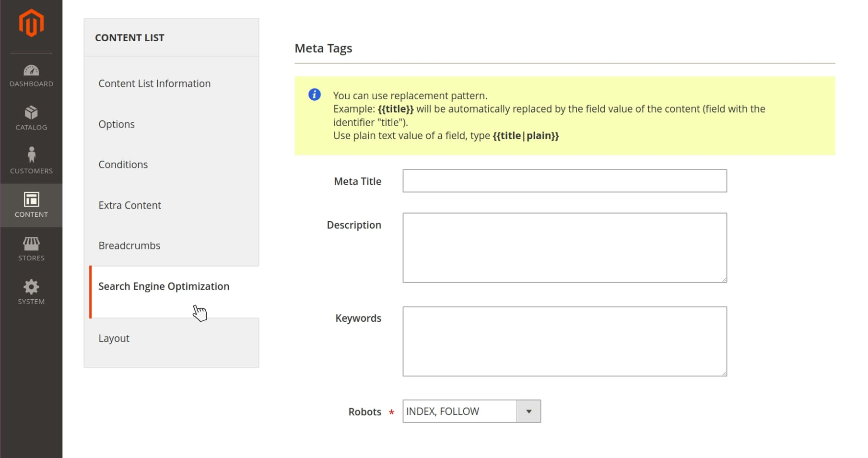
Task: Open the Extra Content tab
Action: (129, 205)
